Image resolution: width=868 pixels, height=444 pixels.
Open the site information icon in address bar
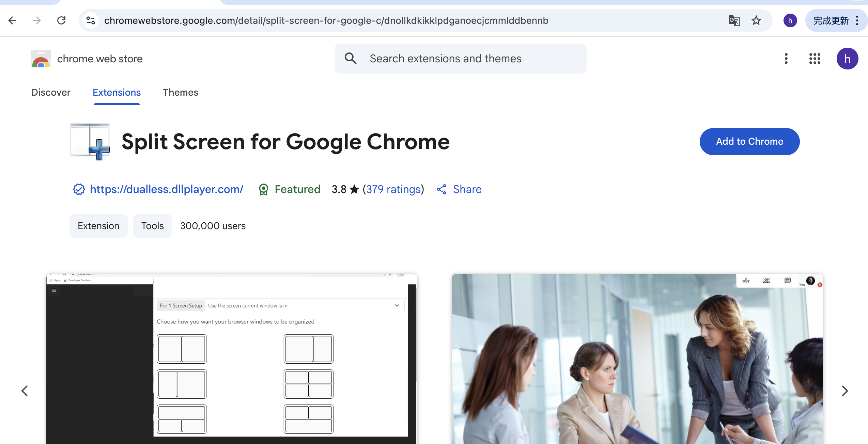[91, 20]
